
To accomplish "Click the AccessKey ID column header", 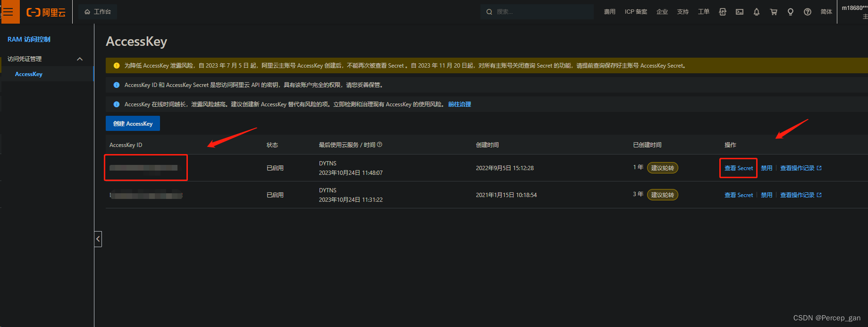I will [126, 145].
